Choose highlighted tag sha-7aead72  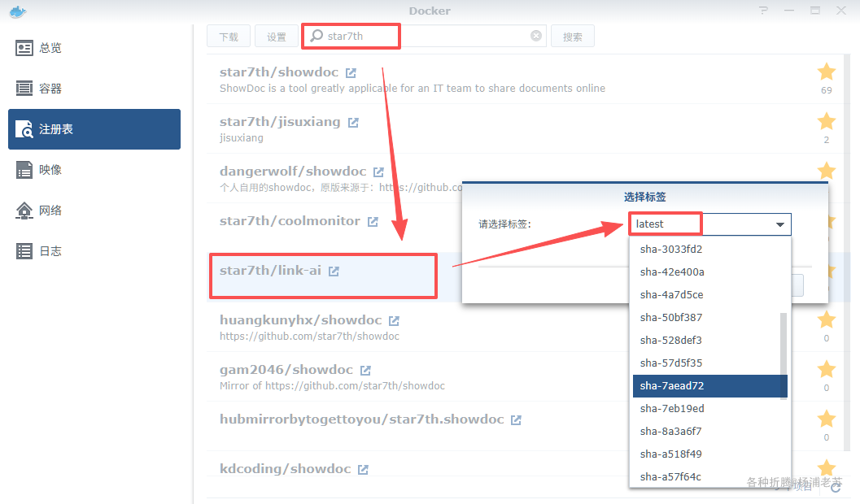coord(710,386)
